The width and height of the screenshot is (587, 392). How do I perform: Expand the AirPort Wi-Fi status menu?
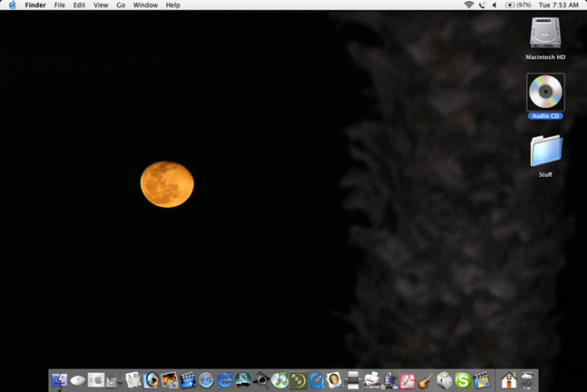tap(468, 5)
